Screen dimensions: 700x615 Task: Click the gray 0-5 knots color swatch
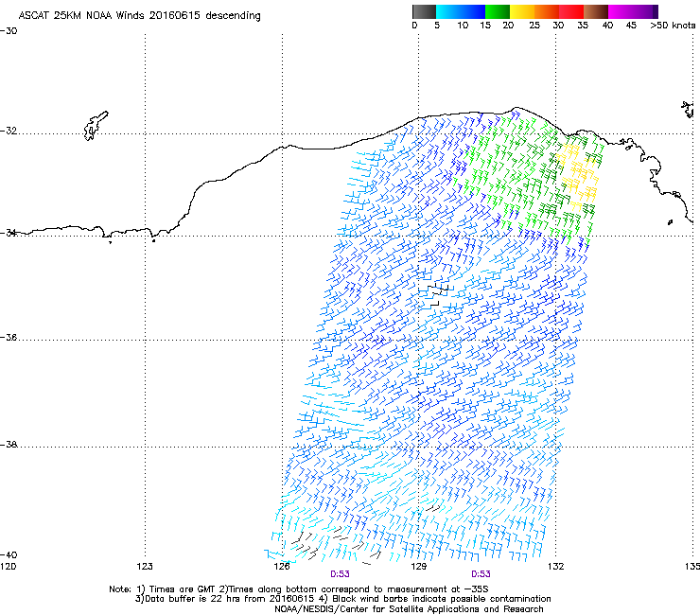(424, 11)
